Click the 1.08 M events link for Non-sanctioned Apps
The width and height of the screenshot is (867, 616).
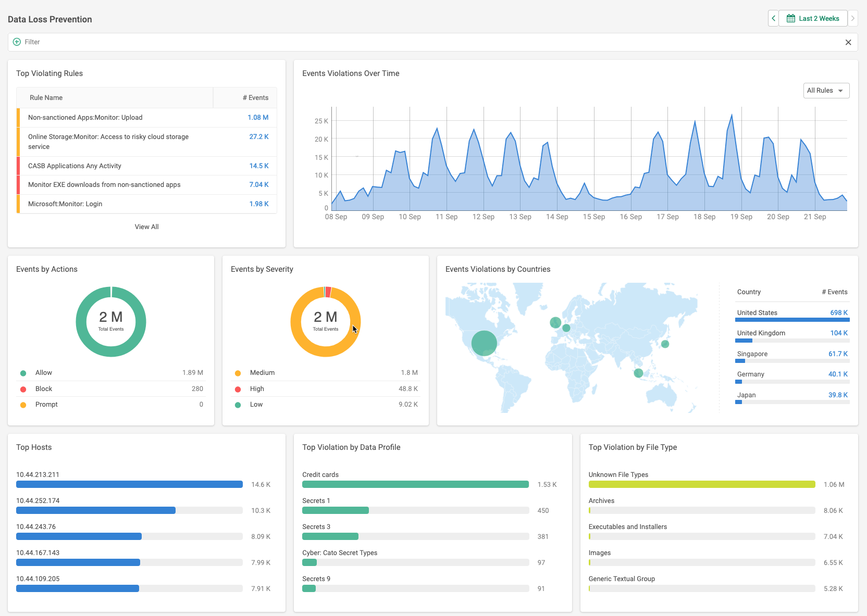coord(258,117)
